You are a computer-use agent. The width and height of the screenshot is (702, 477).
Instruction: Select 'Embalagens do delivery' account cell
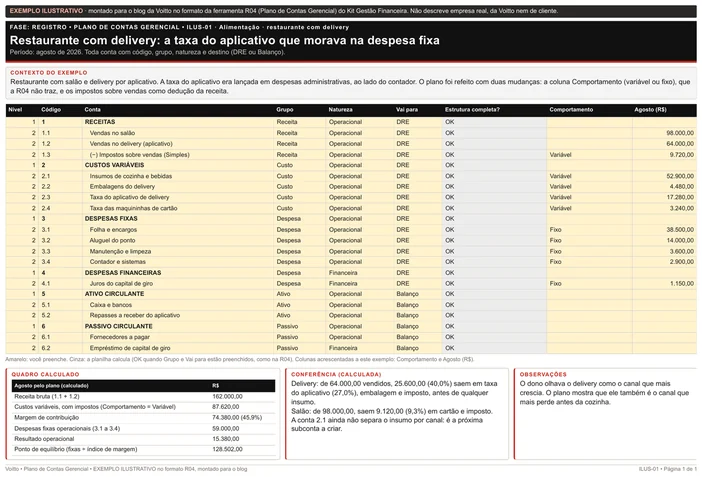122,187
